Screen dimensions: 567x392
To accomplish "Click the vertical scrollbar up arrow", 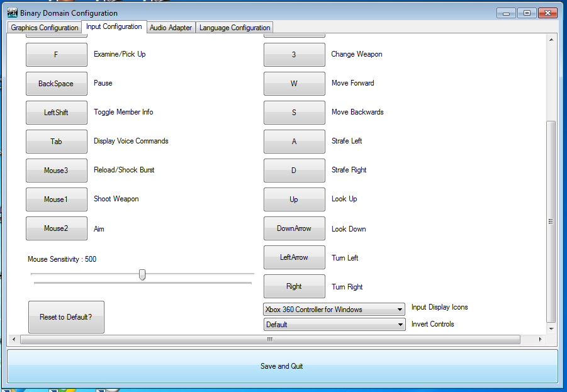I will (x=551, y=40).
